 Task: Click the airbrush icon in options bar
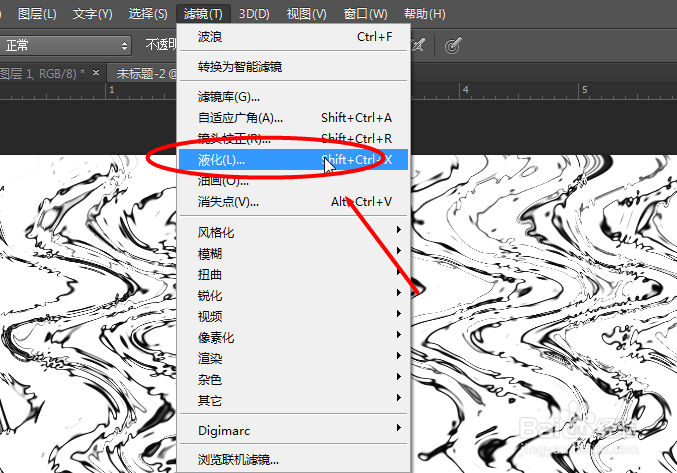[418, 45]
